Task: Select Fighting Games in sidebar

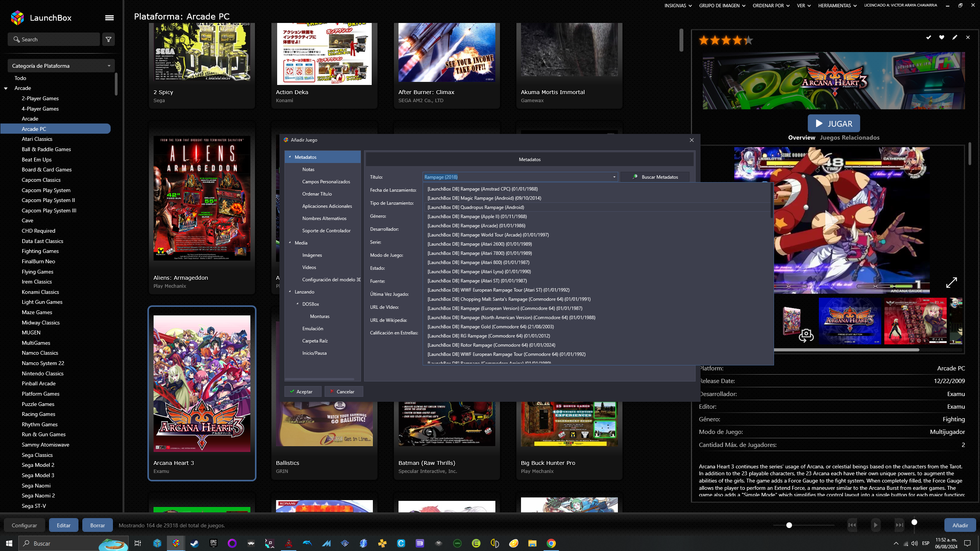Action: [x=40, y=251]
